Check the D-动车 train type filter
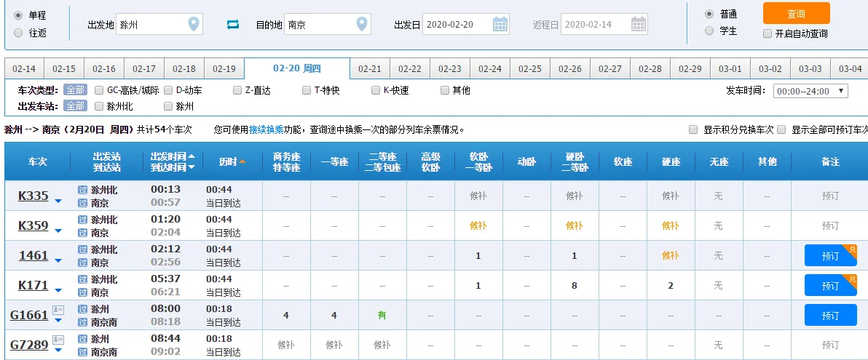Image resolution: width=868 pixels, height=360 pixels. point(167,90)
